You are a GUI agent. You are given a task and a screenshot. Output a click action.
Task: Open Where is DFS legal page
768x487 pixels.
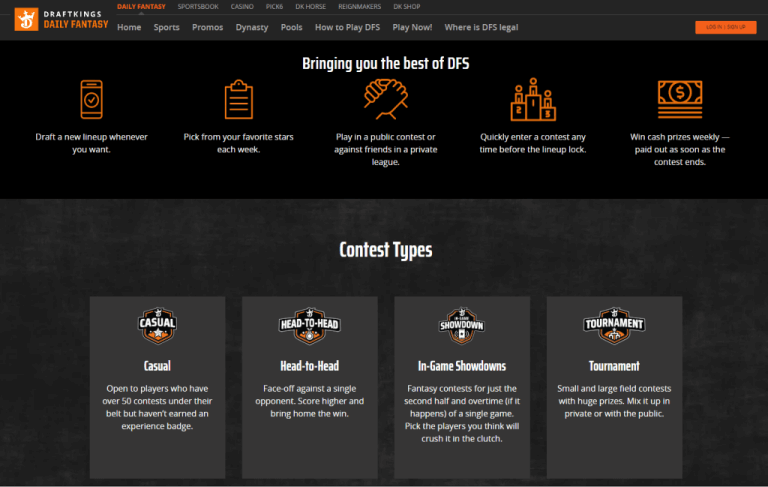(x=481, y=27)
